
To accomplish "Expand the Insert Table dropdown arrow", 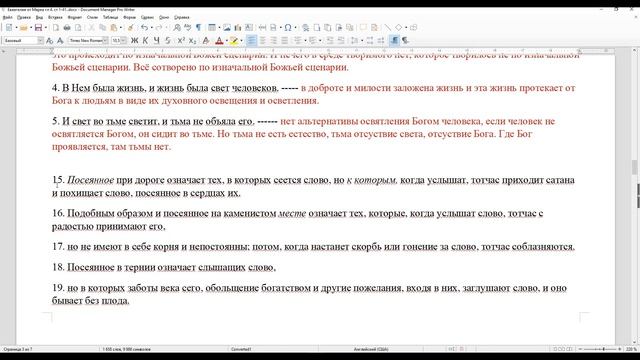I will (219, 28).
